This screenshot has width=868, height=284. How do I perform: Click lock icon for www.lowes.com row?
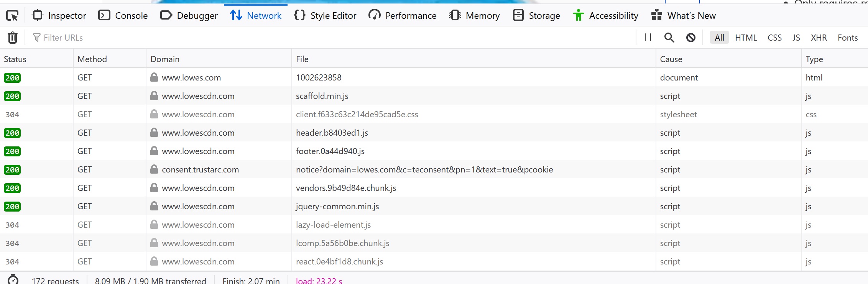[x=154, y=77]
